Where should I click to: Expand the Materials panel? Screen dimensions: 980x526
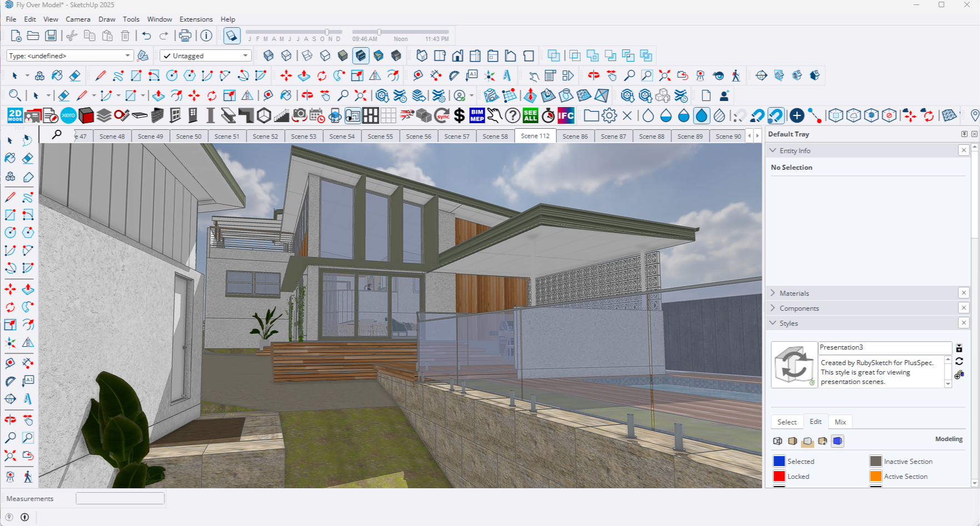pyautogui.click(x=772, y=293)
